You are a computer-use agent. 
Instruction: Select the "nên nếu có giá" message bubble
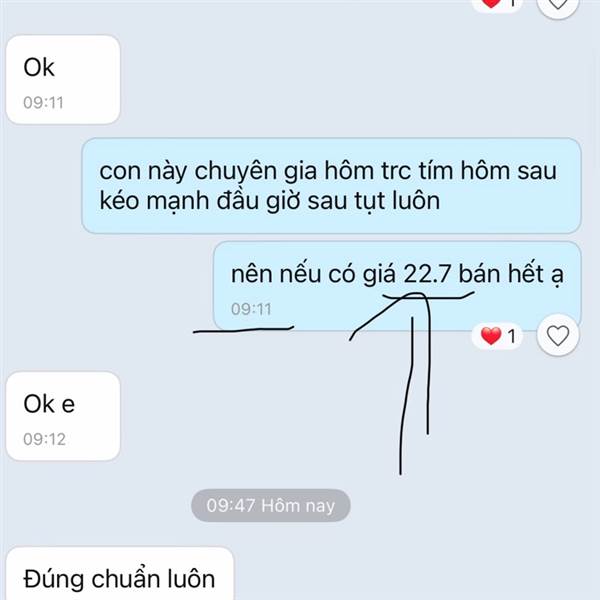pyautogui.click(x=397, y=286)
